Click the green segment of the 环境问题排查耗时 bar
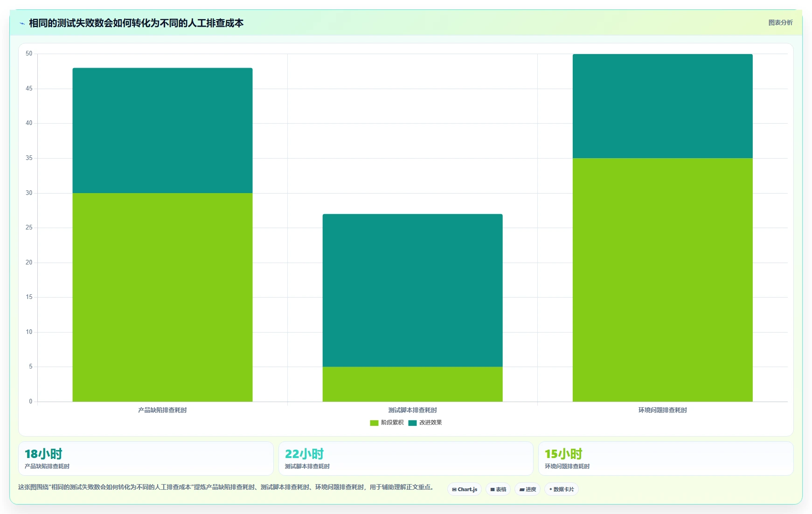Viewport: 812px width, 514px height. (662, 280)
